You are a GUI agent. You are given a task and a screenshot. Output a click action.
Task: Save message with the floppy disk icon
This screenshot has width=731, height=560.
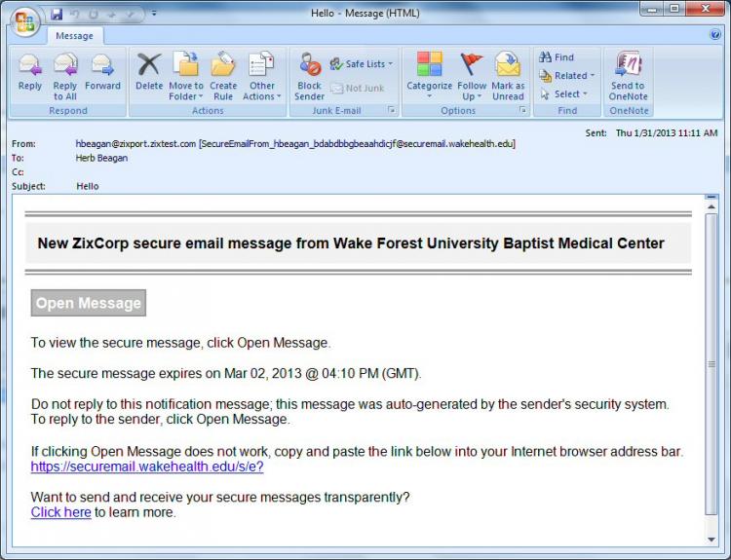point(57,14)
